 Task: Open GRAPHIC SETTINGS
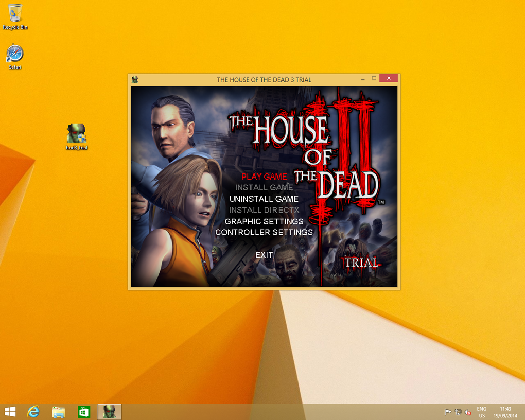(x=264, y=221)
